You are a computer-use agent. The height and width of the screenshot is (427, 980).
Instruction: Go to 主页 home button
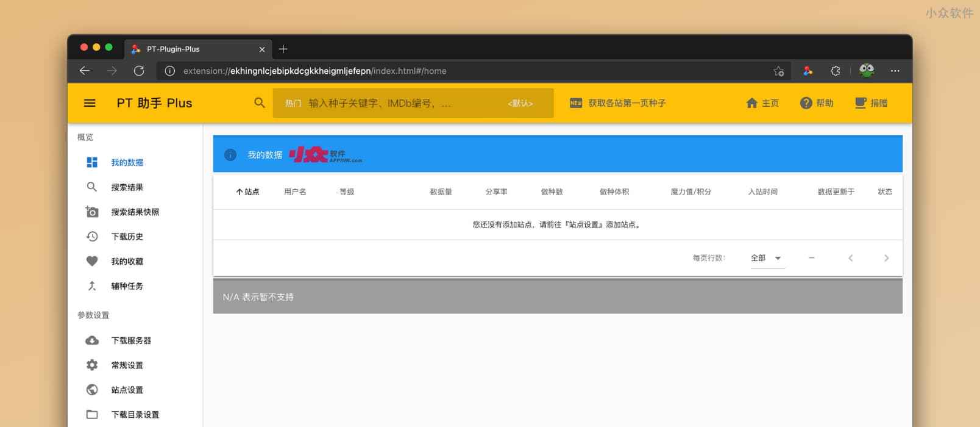762,103
